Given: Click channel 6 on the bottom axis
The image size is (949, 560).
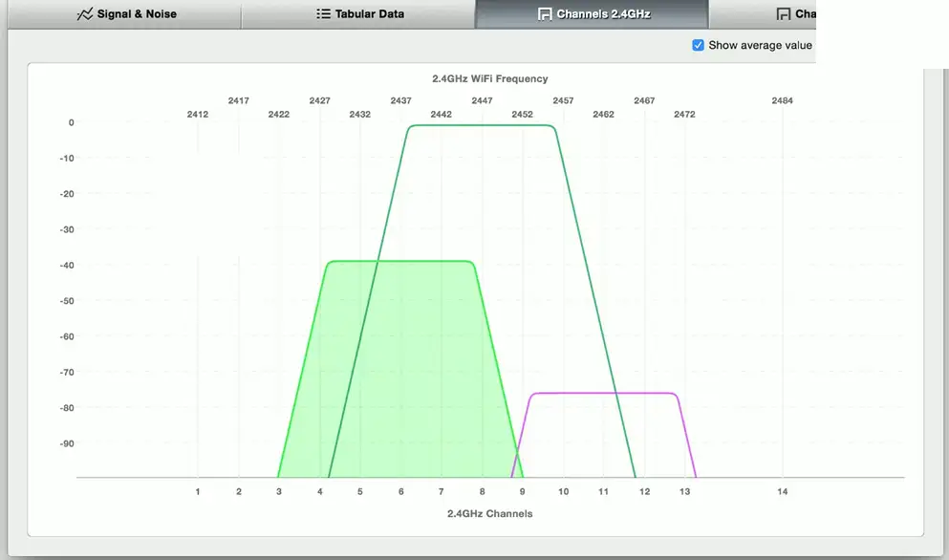Looking at the screenshot, I should pos(401,491).
